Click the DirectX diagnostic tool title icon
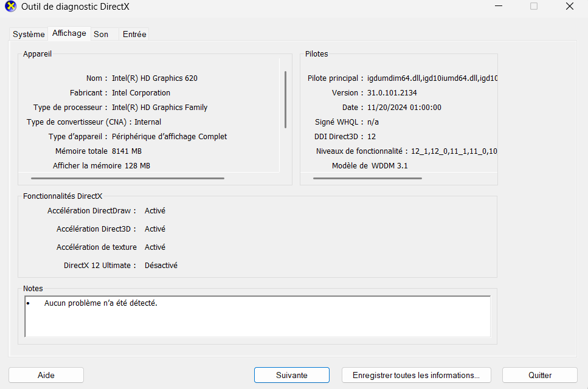Screen dimensions: 588x389 tap(11, 6)
